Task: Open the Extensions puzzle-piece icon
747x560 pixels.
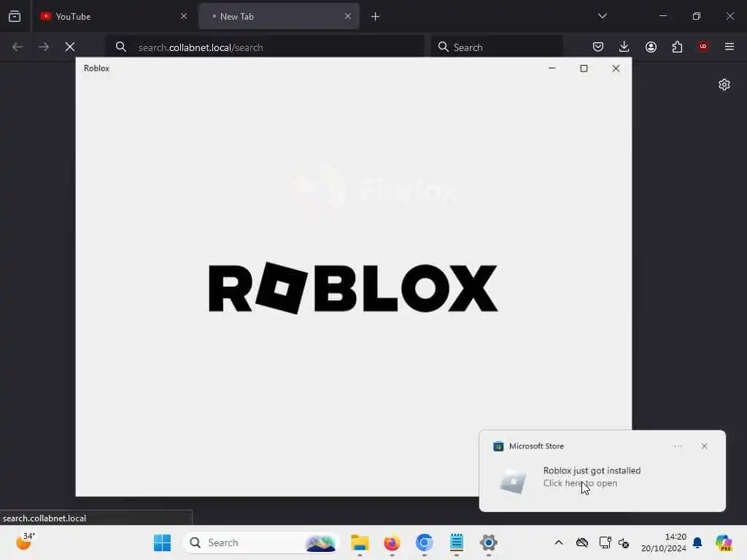Action: 677,47
